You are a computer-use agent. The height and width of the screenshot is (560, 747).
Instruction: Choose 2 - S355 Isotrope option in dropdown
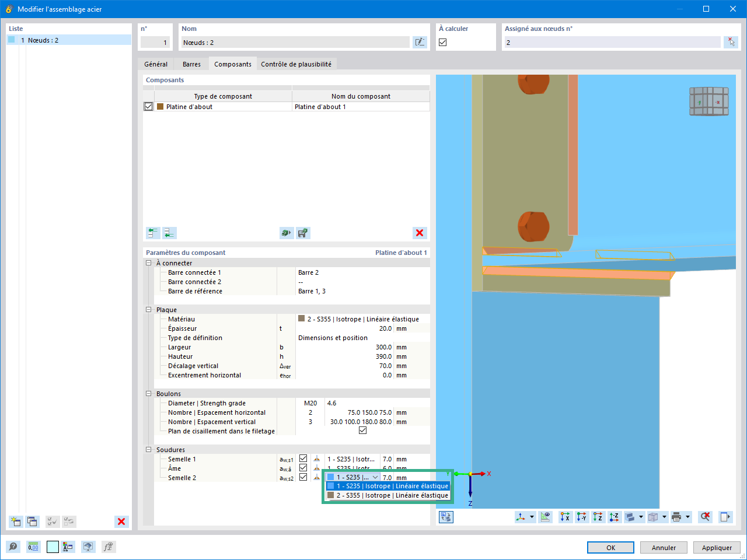(x=388, y=495)
